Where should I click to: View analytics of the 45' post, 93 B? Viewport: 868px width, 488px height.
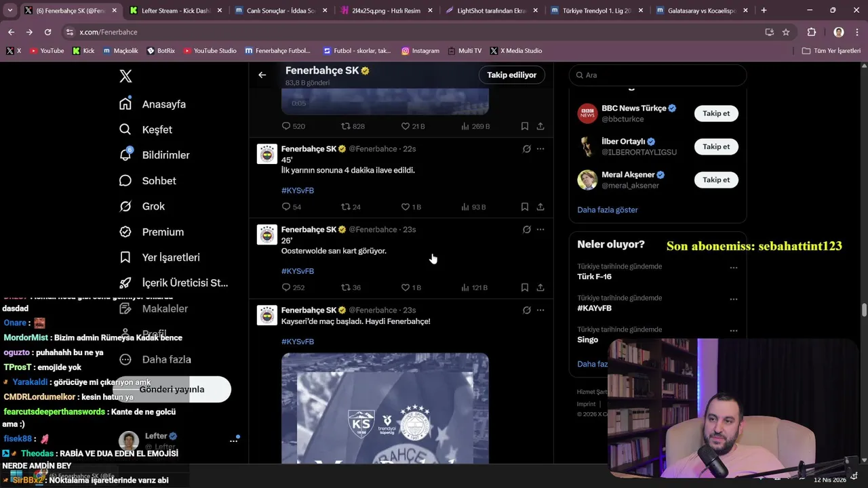(473, 207)
